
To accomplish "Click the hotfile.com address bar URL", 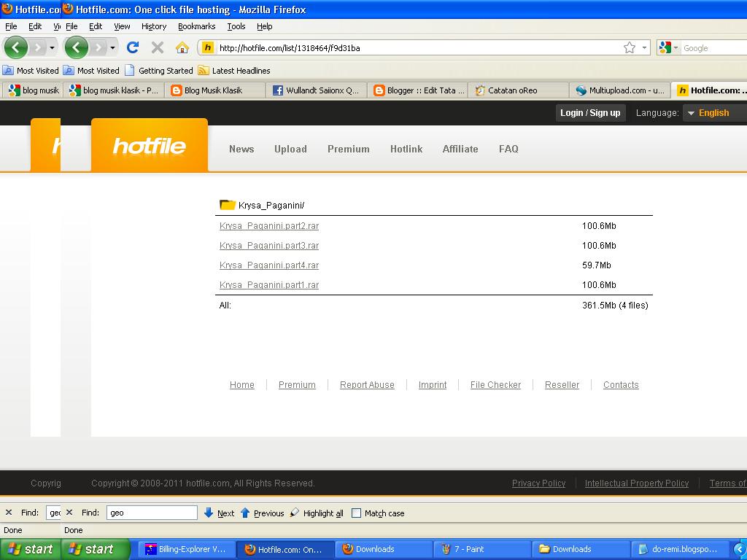I will (x=289, y=48).
